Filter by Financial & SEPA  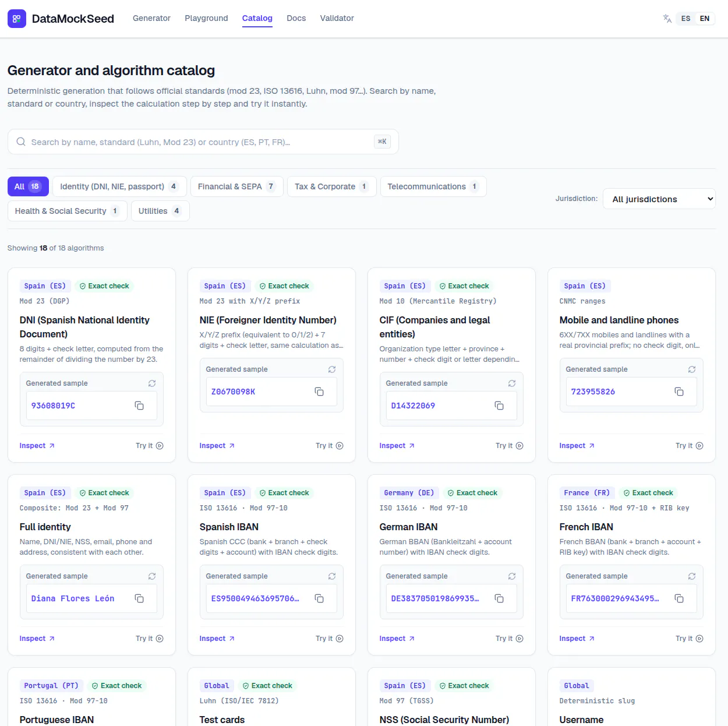237,186
